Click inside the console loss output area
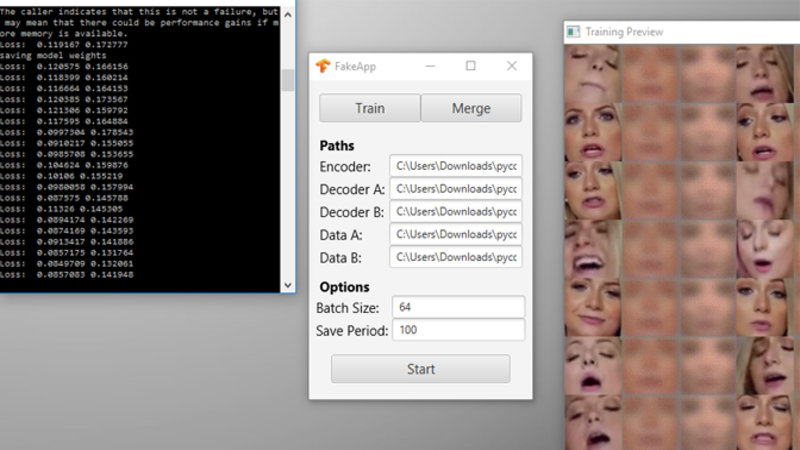 [140, 180]
